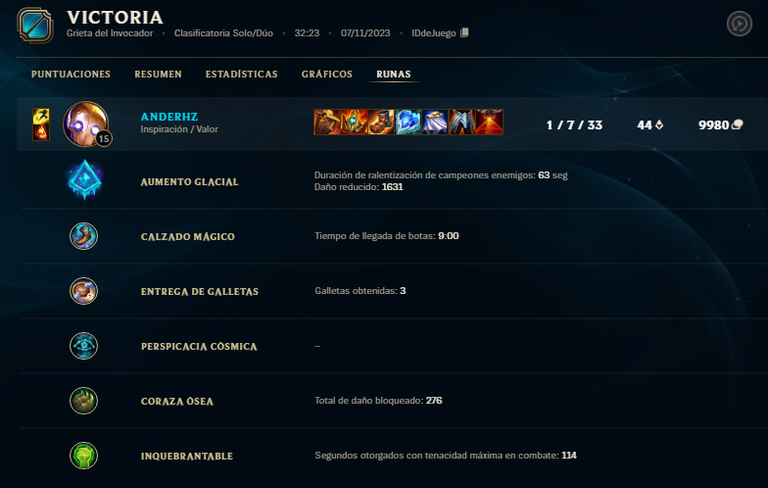Open the Gráficos tab

[x=327, y=74]
